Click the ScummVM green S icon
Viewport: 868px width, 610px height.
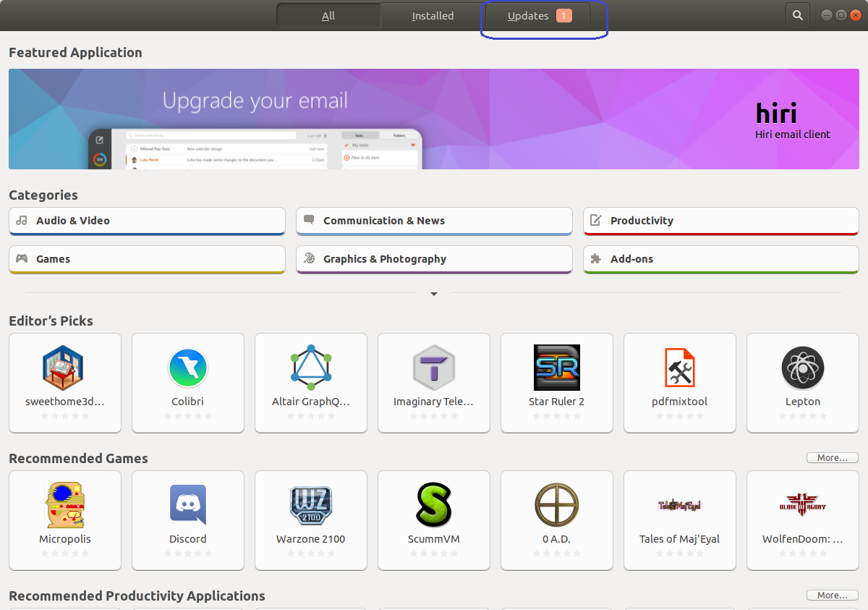433,505
